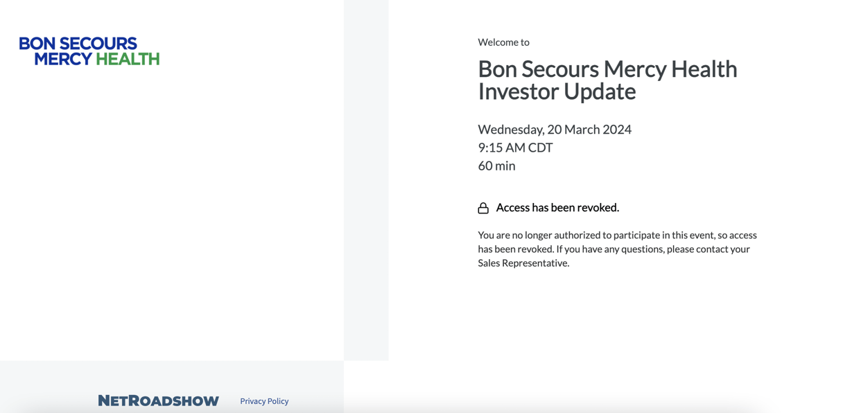Click the gray vertical divider panel
868x413 pixels.
[366, 180]
